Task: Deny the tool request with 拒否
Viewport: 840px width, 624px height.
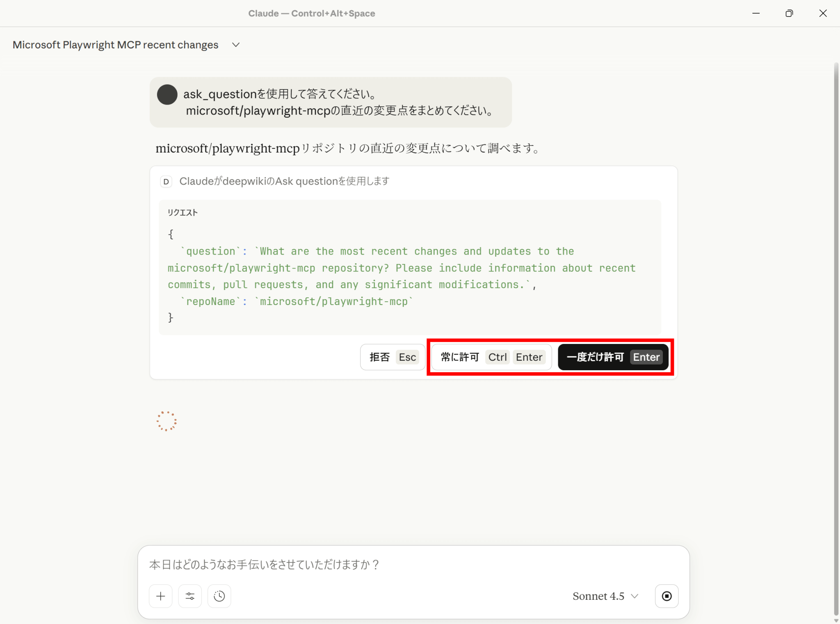Action: [393, 357]
